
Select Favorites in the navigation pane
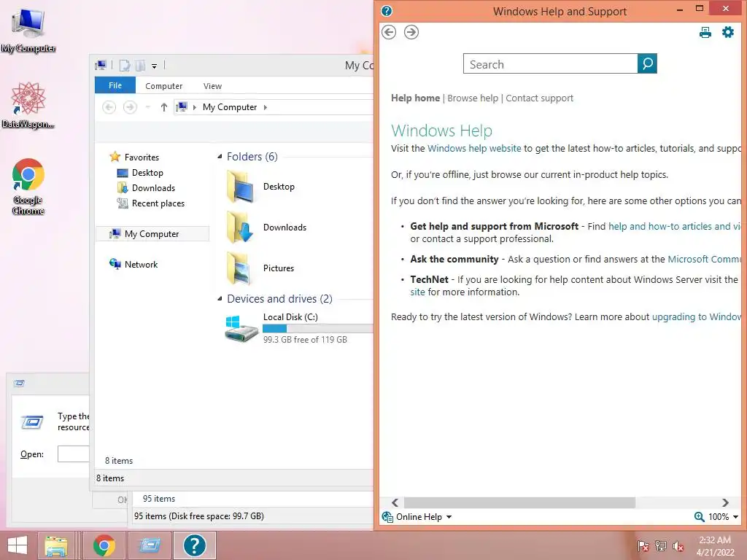(142, 157)
